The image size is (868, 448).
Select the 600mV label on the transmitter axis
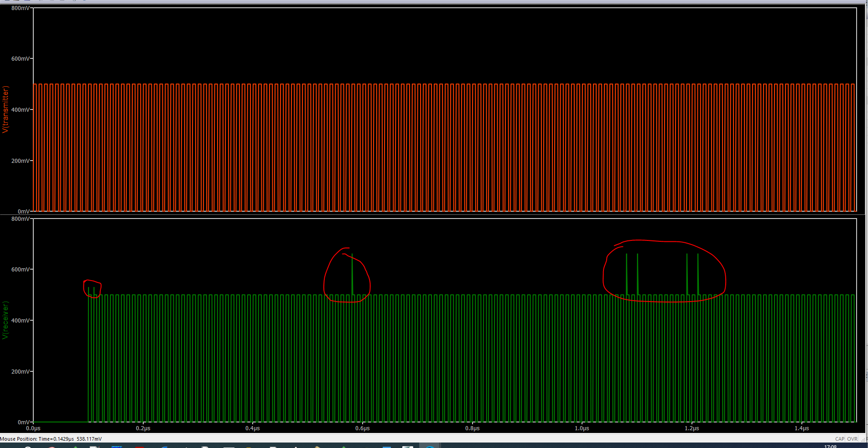[x=21, y=59]
